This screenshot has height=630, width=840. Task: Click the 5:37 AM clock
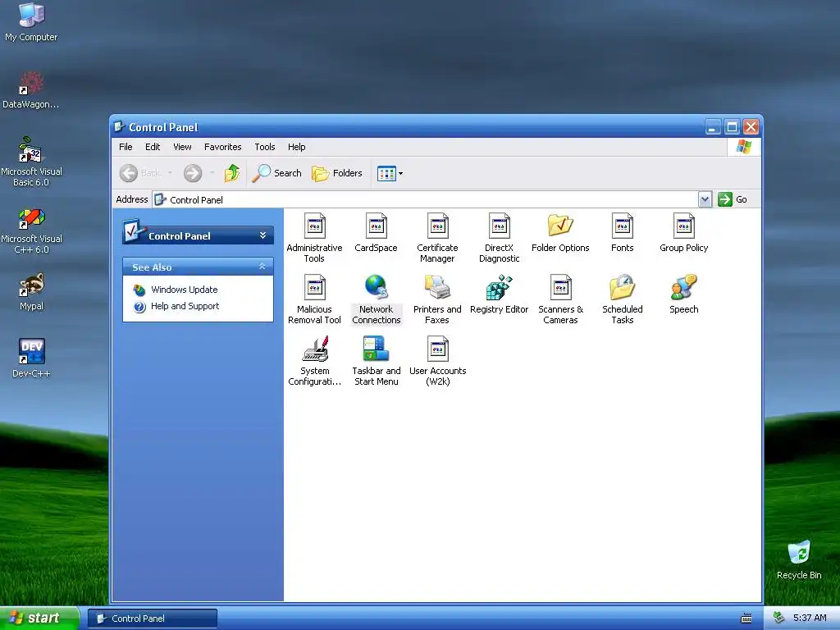click(810, 619)
